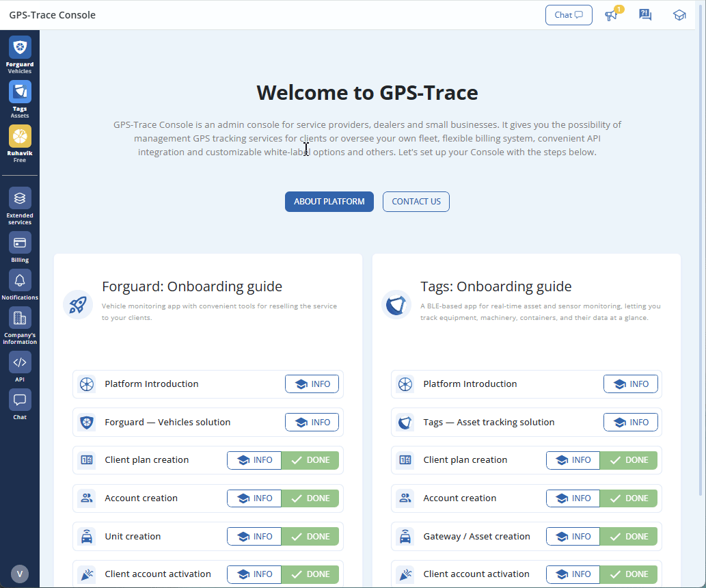Open Tags Assets in the sidebar

pyautogui.click(x=20, y=99)
